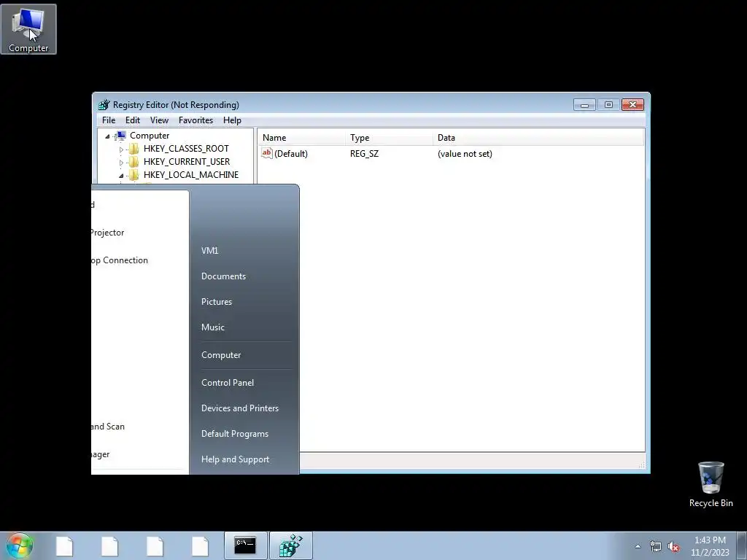Viewport: 747px width, 560px height.
Task: Click the Registry Editor title bar icon
Action: [104, 105]
